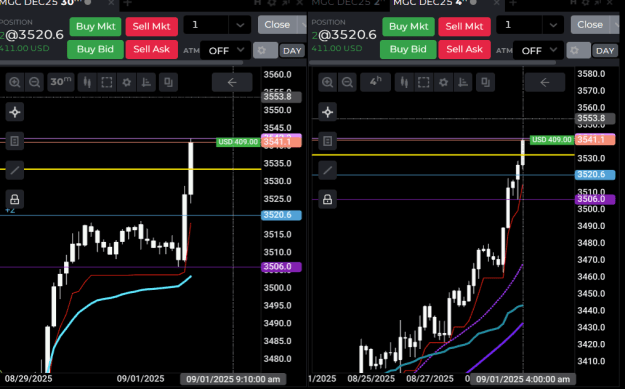Screen dimensions: 625x389
Task: Select orange 3541.1 price marker on 30m chart
Action: pos(281,142)
